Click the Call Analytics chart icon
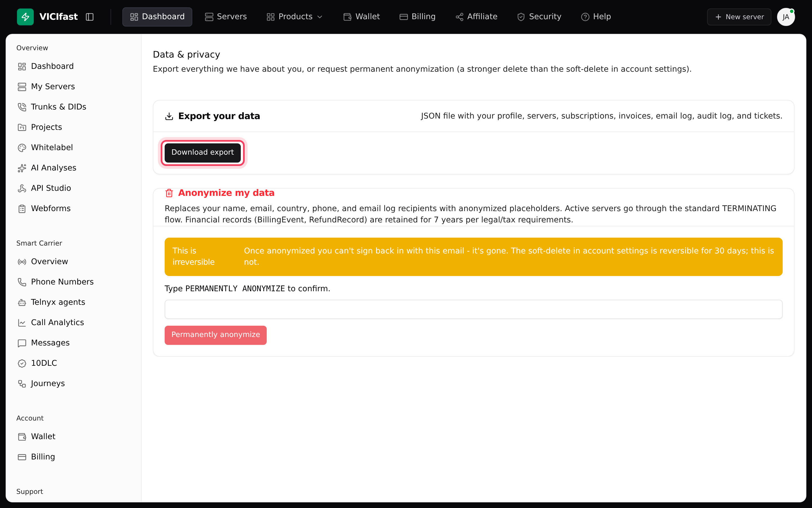The width and height of the screenshot is (812, 508). click(x=22, y=323)
